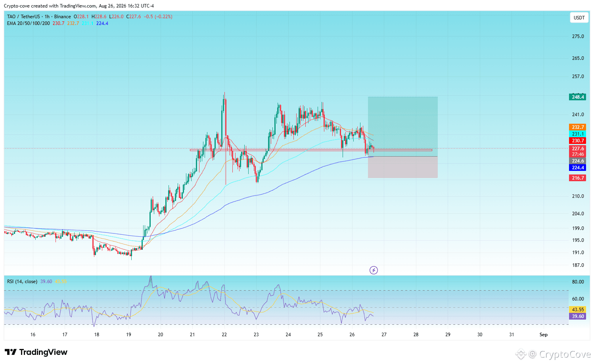Click date label 16 on the time axis
This screenshot has width=594, height=364.
point(33,335)
